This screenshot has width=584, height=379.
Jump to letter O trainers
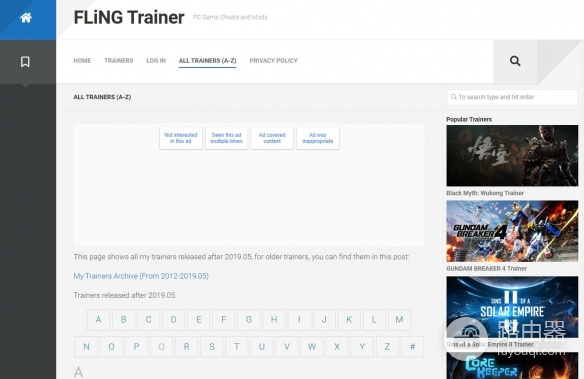(111, 347)
